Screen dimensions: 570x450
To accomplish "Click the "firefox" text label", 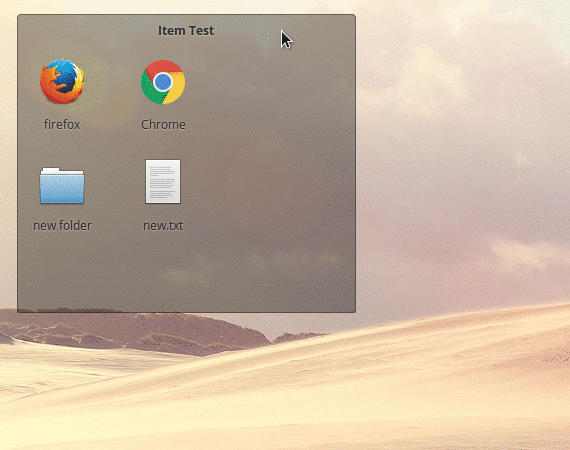I will (x=62, y=125).
